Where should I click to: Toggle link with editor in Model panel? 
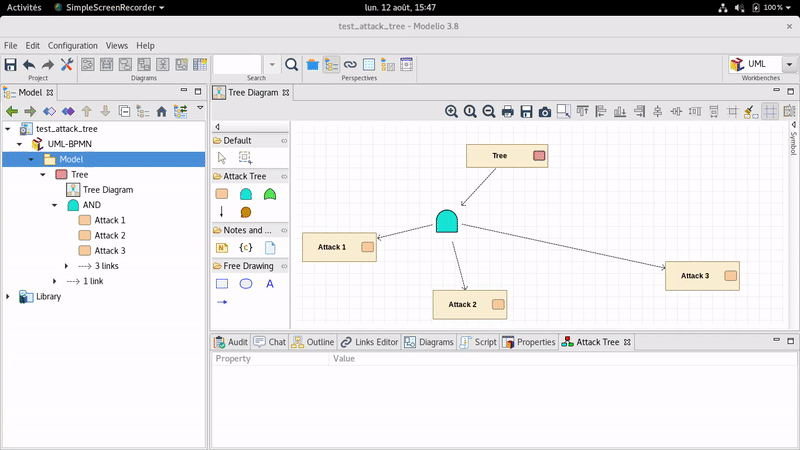coord(181,111)
